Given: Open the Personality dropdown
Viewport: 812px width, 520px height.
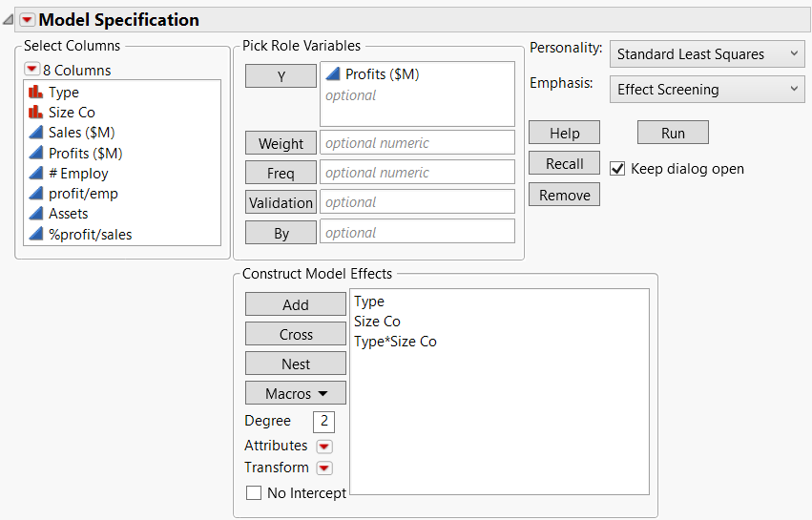Looking at the screenshot, I should pos(707,54).
